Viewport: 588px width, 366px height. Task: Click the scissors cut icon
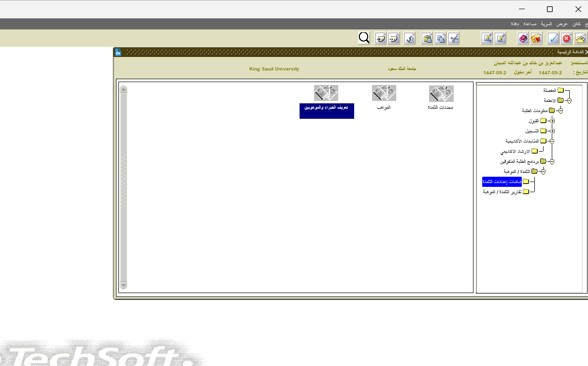453,39
